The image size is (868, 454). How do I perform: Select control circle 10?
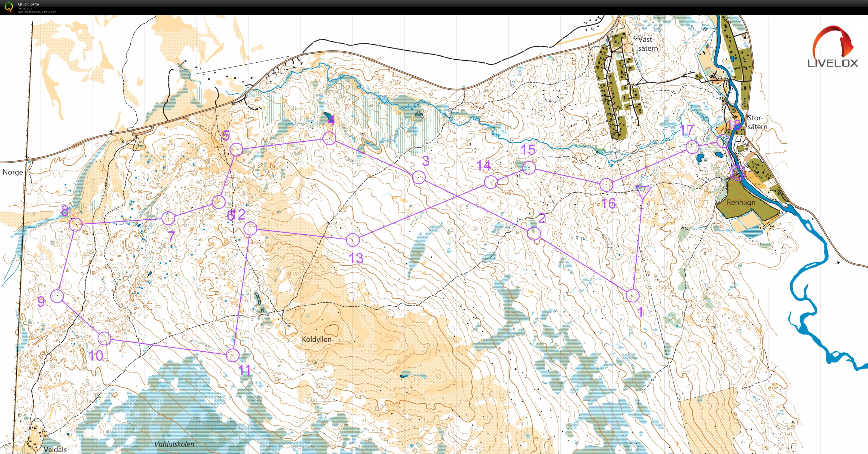click(104, 338)
